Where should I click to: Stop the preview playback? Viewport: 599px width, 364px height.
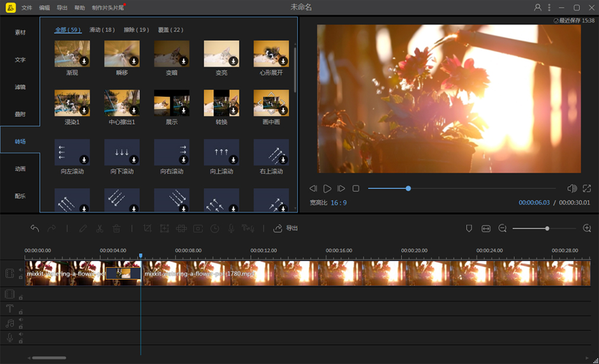pos(356,189)
